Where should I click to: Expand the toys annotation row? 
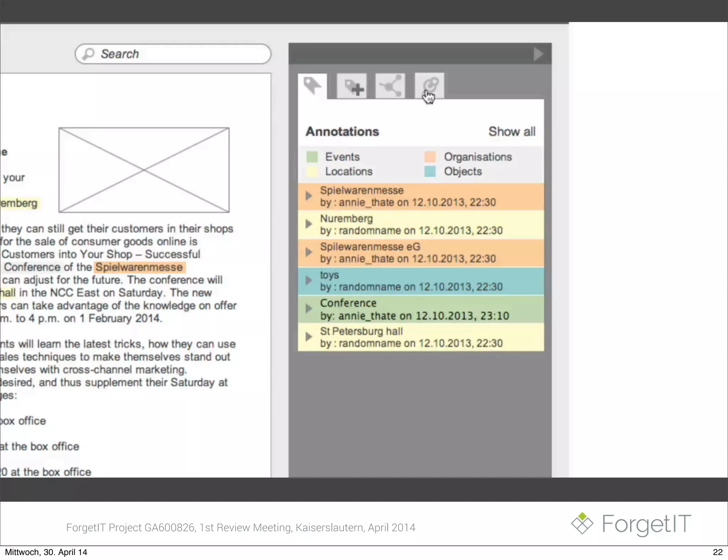[x=309, y=280]
